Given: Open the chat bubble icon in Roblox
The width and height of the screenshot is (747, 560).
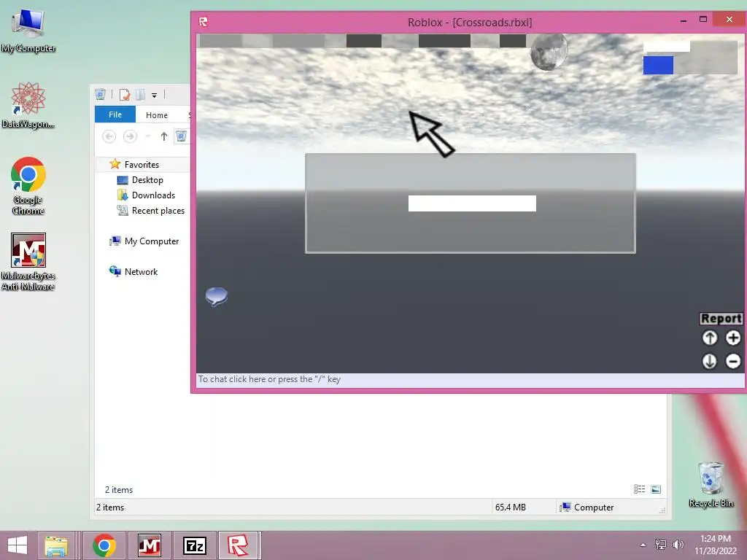Looking at the screenshot, I should click(x=216, y=297).
